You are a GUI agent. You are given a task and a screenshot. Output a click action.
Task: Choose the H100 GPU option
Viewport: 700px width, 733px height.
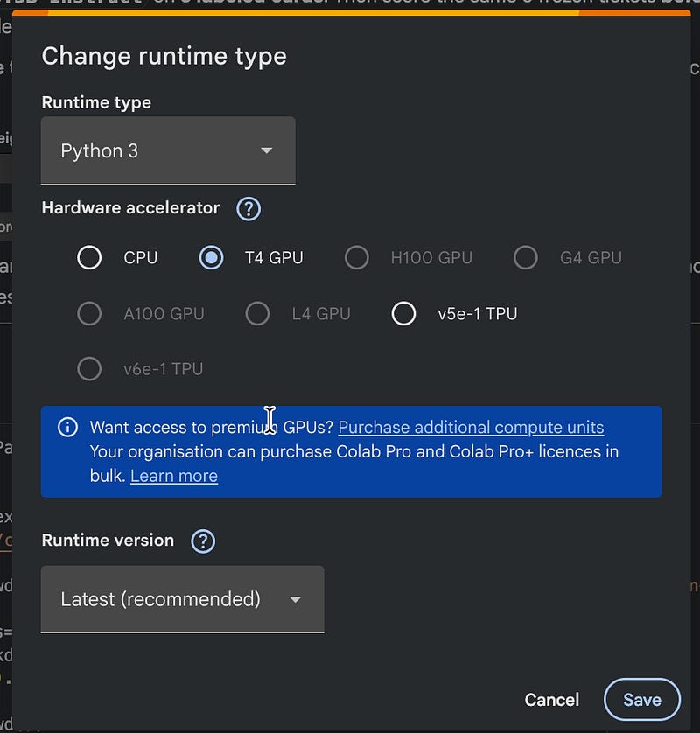point(357,257)
